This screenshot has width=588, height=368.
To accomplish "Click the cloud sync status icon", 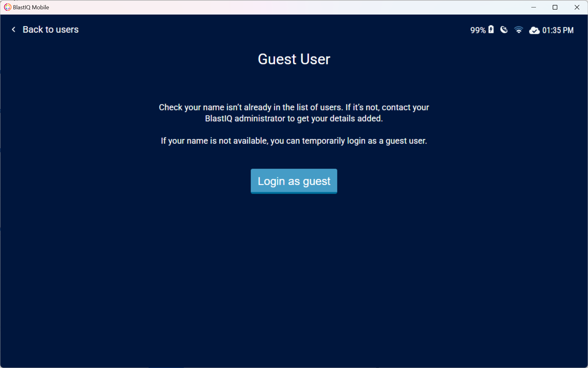I will (534, 30).
